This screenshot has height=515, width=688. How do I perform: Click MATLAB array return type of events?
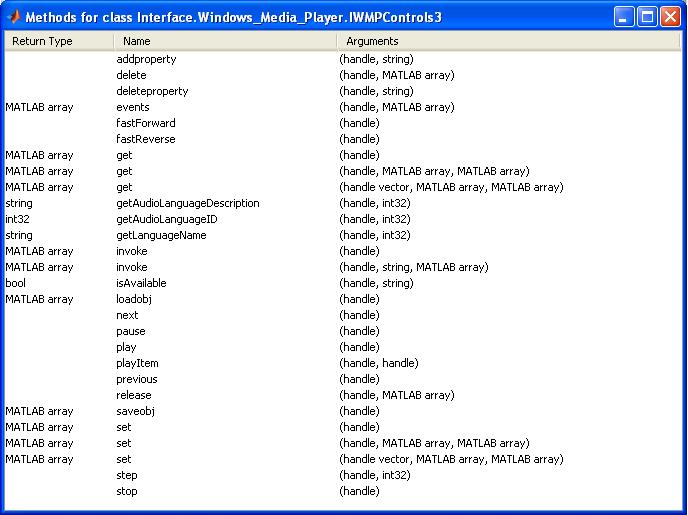click(x=39, y=107)
